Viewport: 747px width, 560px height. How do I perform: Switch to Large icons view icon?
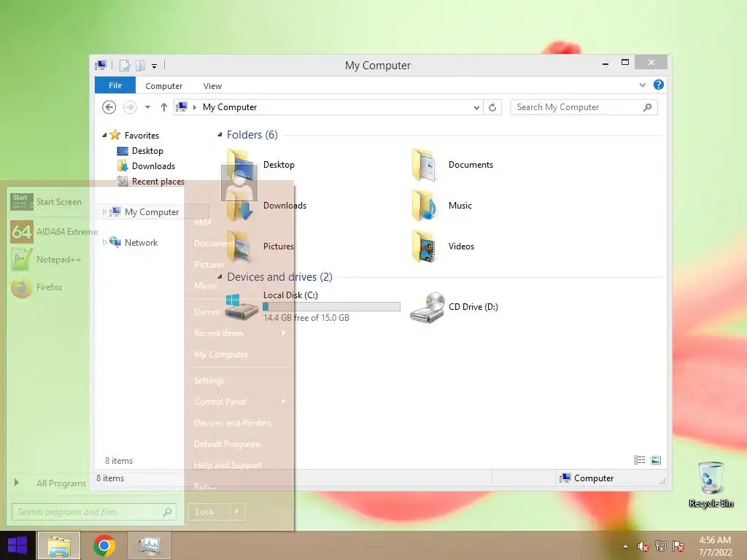656,460
